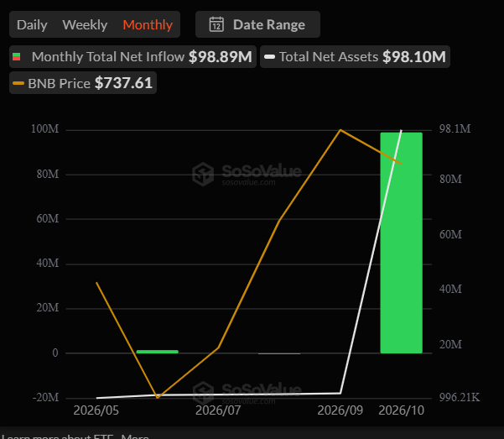Image resolution: width=504 pixels, height=439 pixels.
Task: Switch to the Weekly tab
Action: [x=85, y=25]
